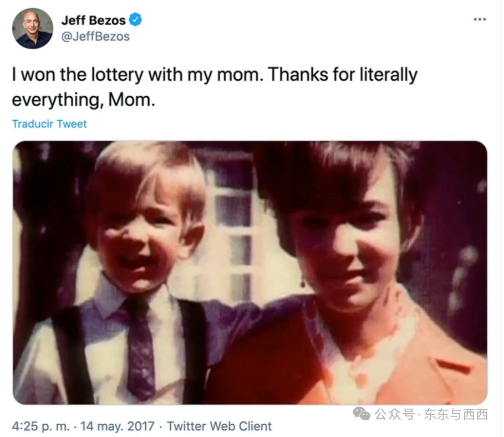Open Jeff Bezos's profile avatar
This screenshot has width=504, height=437.
click(x=33, y=28)
